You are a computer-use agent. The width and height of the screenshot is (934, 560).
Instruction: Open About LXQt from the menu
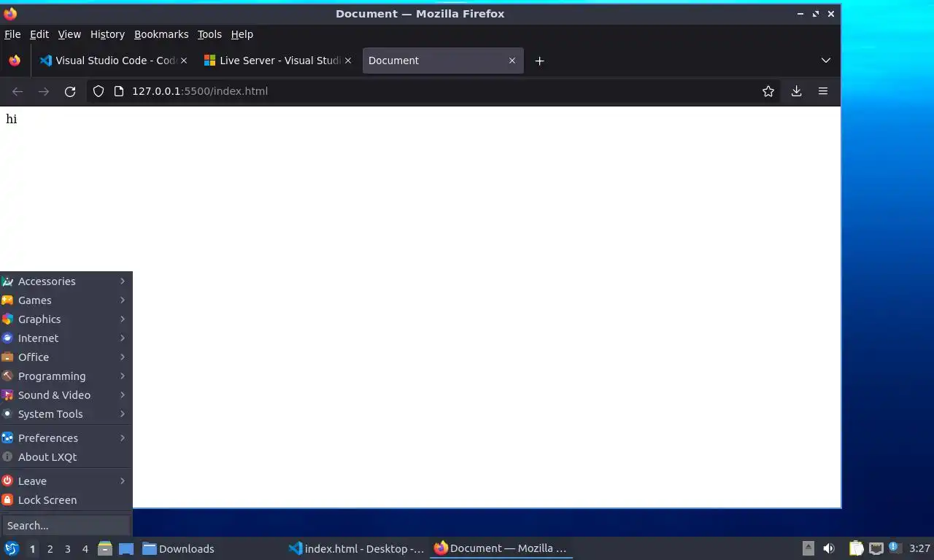(x=66, y=457)
